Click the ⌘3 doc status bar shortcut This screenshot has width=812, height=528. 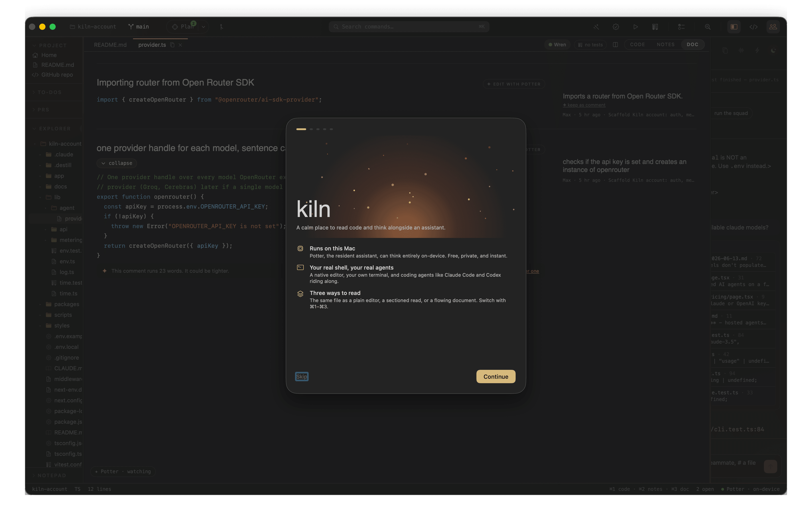(680, 489)
